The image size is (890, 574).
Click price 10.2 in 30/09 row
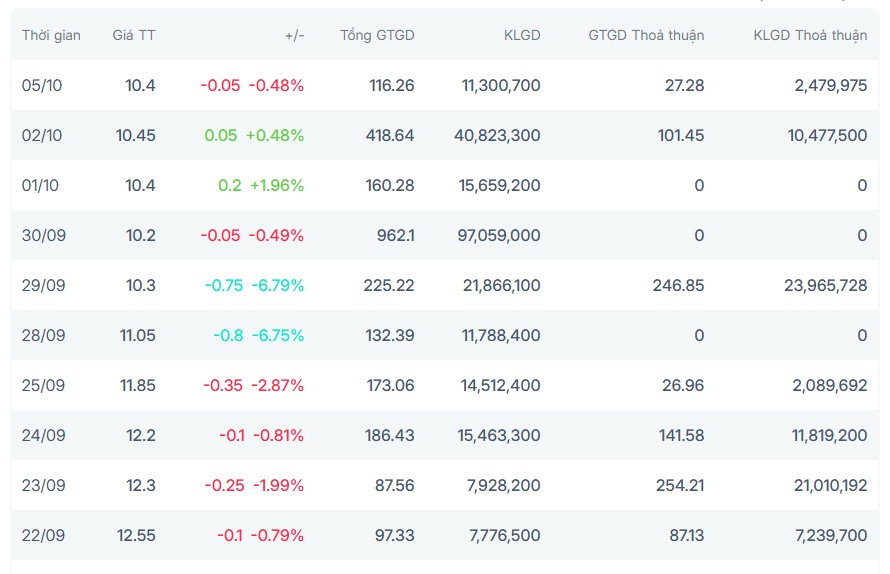pos(141,235)
